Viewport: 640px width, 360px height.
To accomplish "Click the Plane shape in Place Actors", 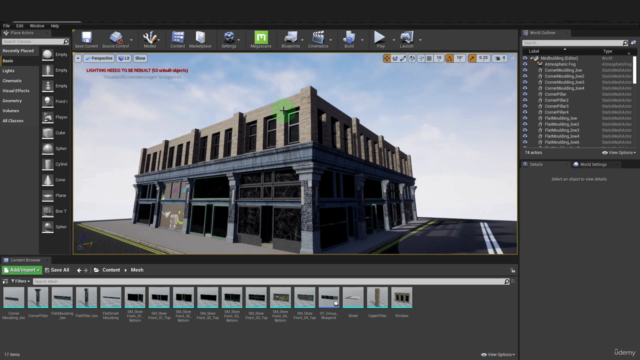I will pos(48,196).
